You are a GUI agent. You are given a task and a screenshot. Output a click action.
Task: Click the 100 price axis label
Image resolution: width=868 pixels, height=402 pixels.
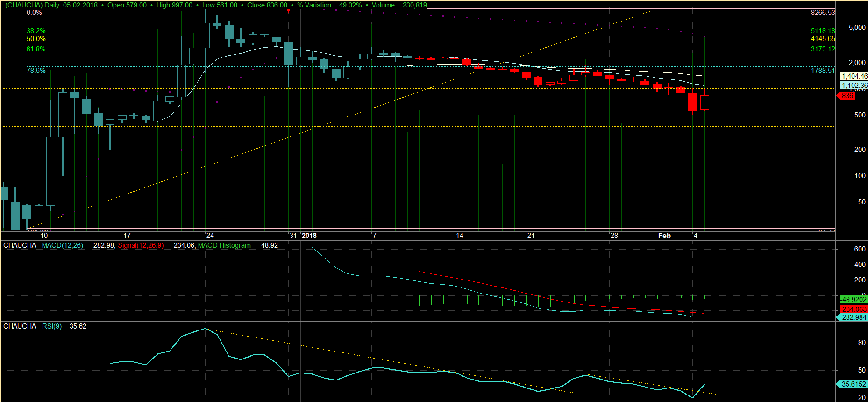click(860, 176)
